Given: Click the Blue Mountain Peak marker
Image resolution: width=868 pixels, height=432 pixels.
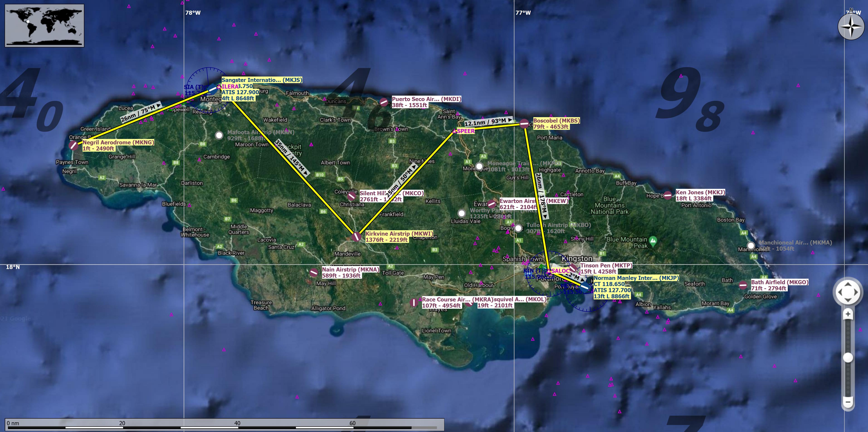Looking at the screenshot, I should click(653, 241).
